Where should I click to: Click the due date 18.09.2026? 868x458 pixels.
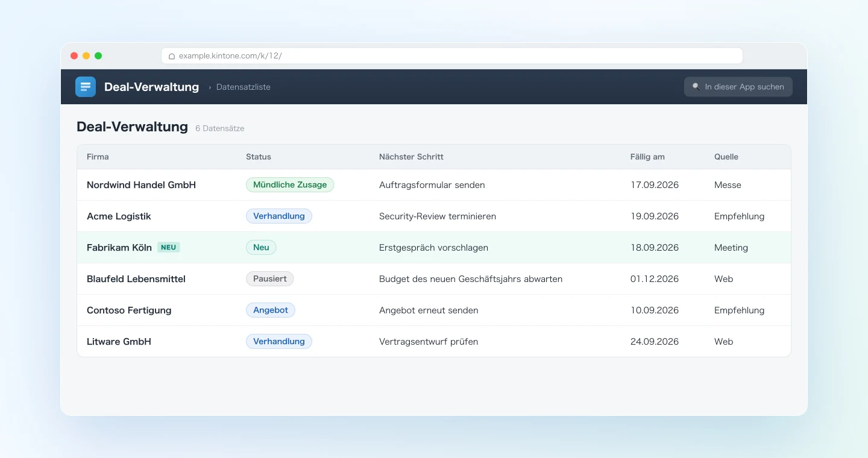(x=655, y=248)
